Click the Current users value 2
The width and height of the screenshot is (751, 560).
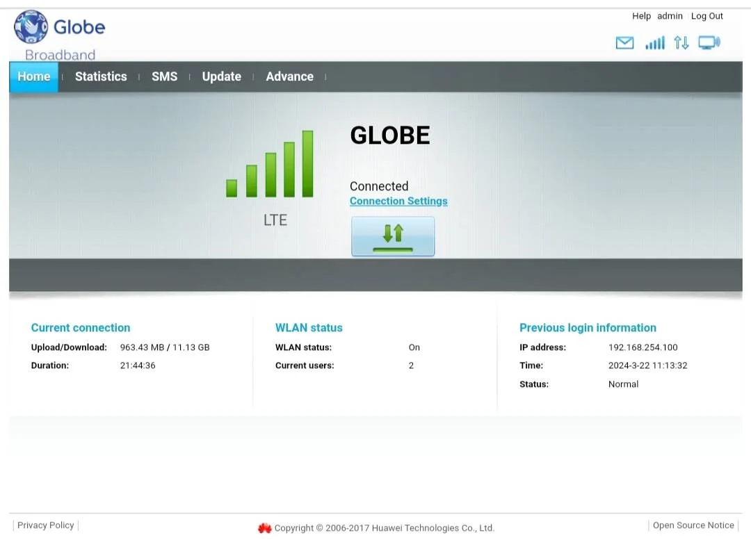[x=411, y=365]
